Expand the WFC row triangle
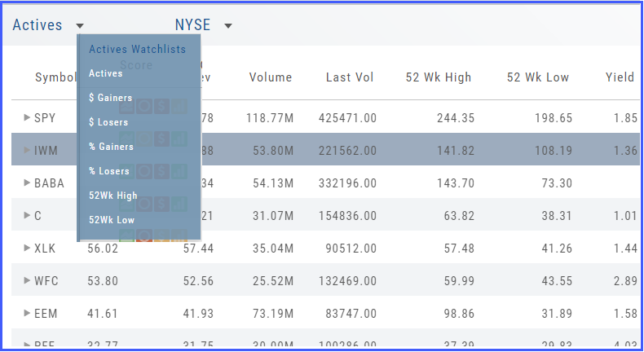 pos(27,281)
